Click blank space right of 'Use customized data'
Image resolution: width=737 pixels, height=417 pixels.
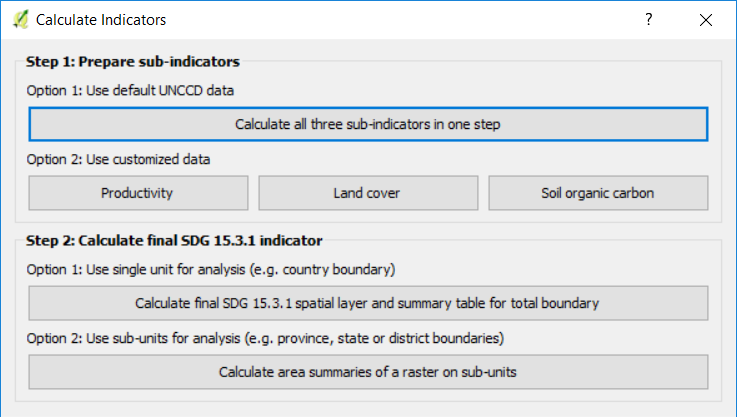tap(450, 159)
